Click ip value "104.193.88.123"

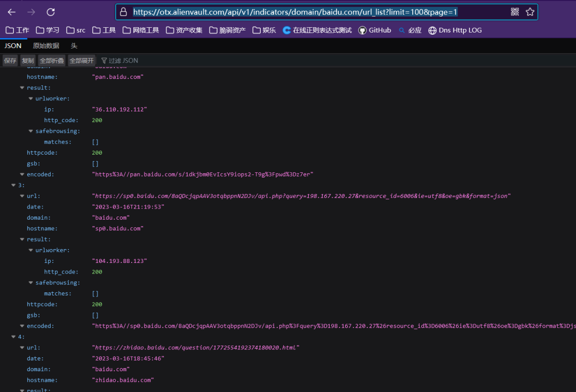pos(119,261)
